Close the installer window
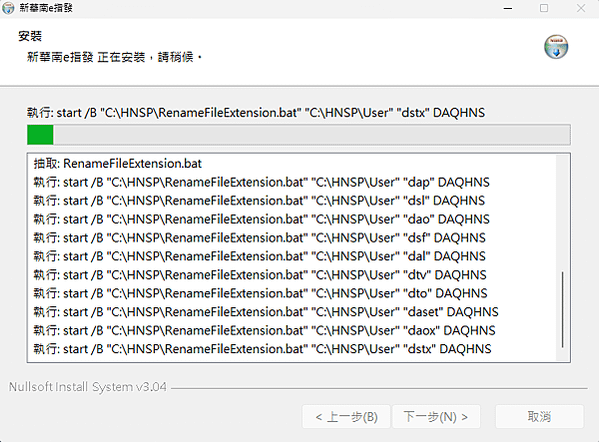 [581, 8]
